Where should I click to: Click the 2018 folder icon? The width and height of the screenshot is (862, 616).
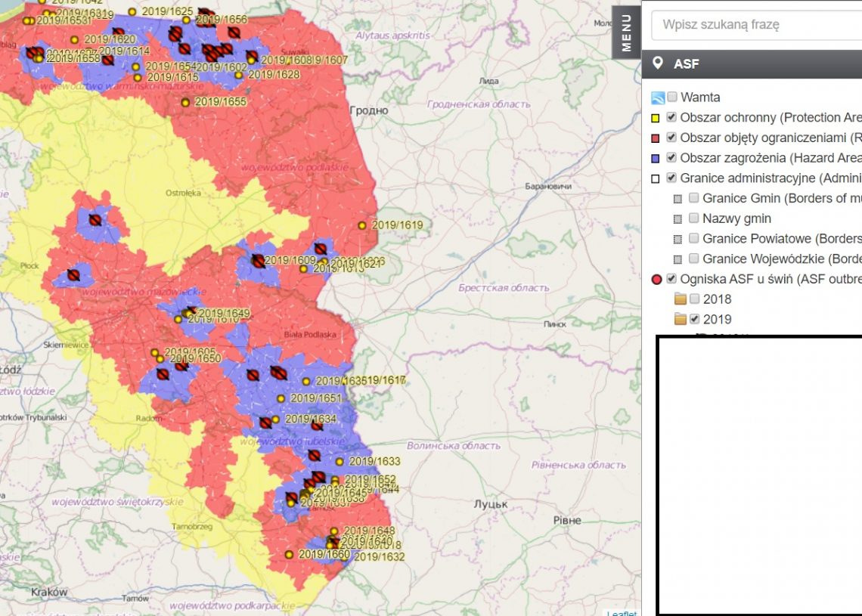coord(681,299)
